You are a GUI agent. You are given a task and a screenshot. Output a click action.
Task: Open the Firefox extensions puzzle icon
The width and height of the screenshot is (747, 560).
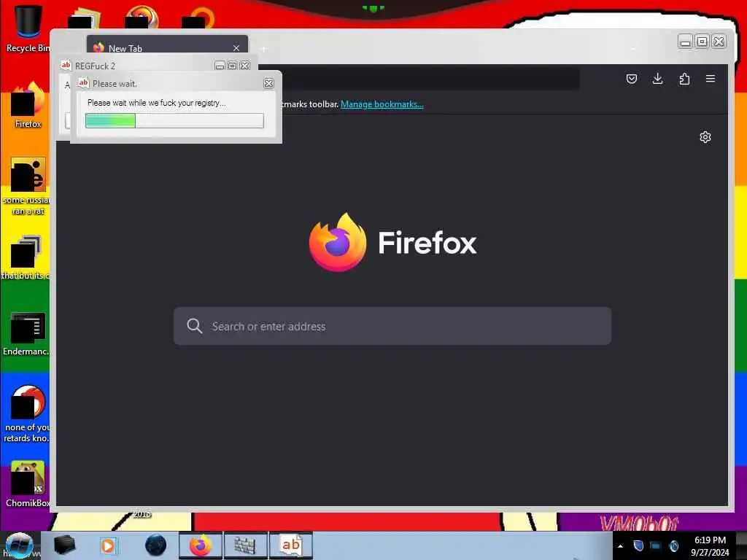[684, 79]
